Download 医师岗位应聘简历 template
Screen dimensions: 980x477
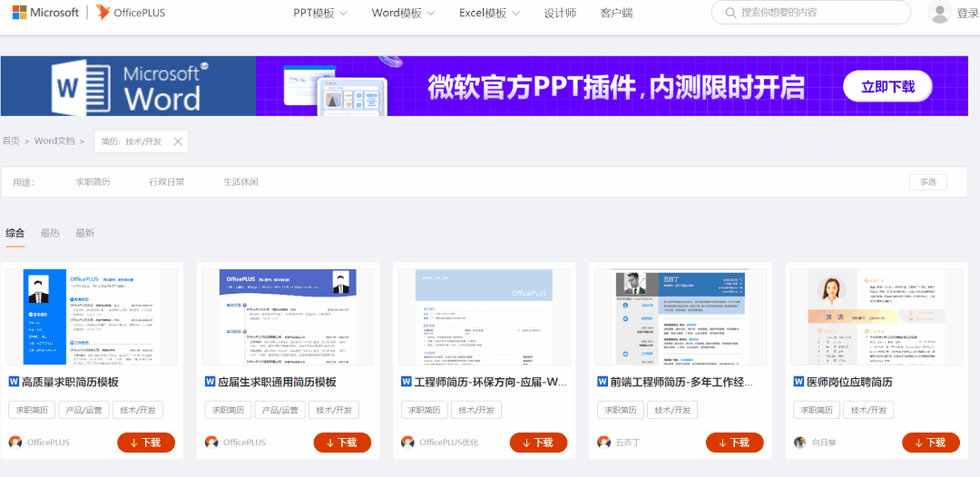pos(931,443)
